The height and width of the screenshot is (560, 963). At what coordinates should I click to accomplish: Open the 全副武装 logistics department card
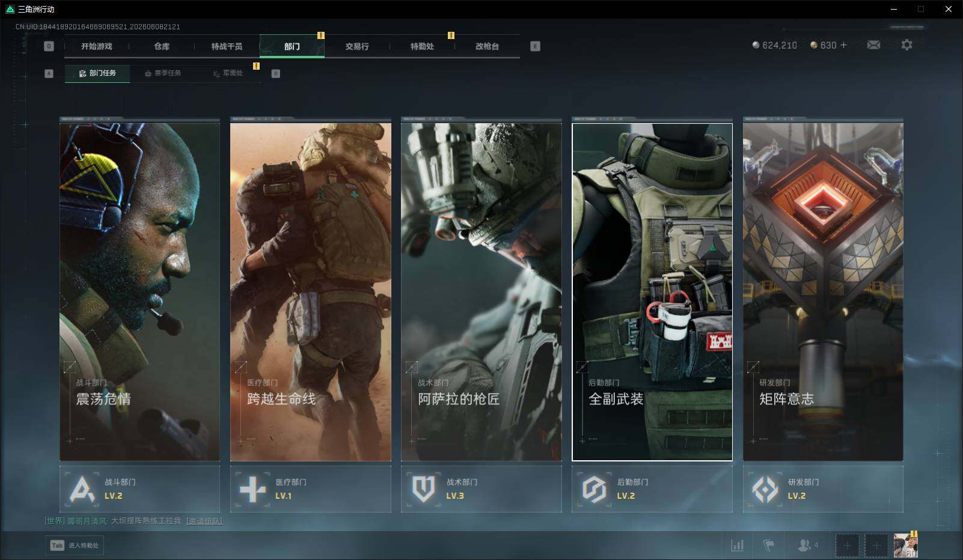click(x=652, y=291)
